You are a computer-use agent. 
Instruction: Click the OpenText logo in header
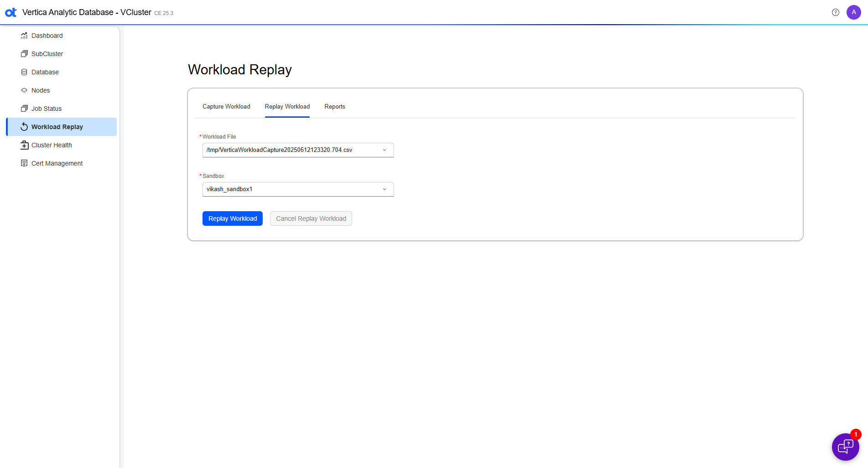pyautogui.click(x=11, y=12)
